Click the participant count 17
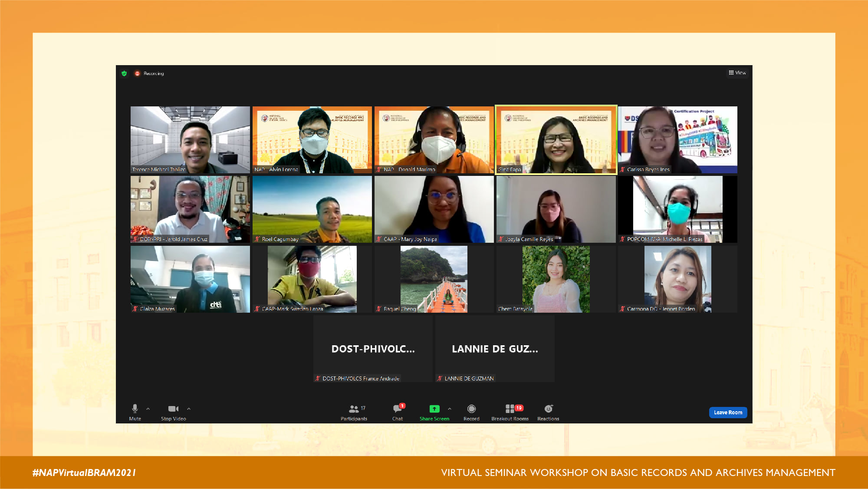This screenshot has height=489, width=868. click(363, 408)
